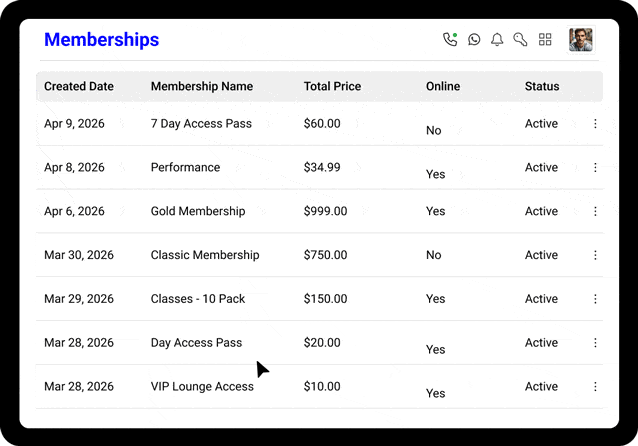Open three-dot menu for Gold Membership
The image size is (638, 446).
click(595, 212)
